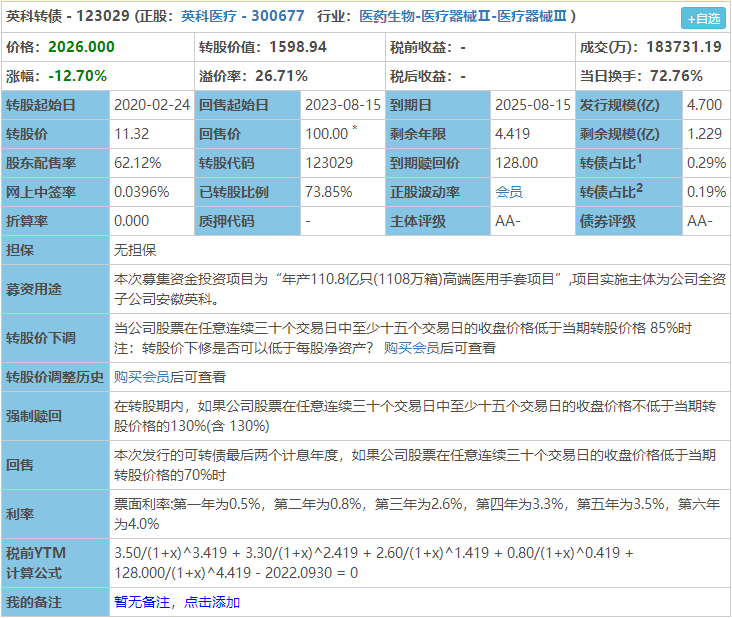732x618 pixels.
Task: Select the 涨幅 value -12.70%
Action: (x=77, y=76)
